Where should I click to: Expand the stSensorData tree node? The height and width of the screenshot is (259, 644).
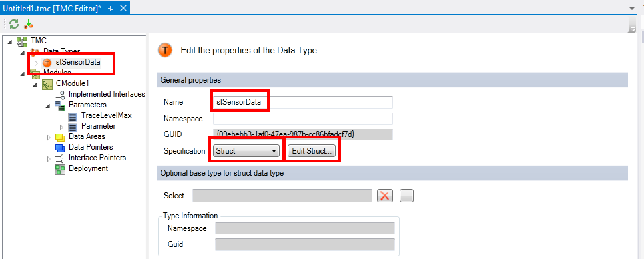pos(36,63)
